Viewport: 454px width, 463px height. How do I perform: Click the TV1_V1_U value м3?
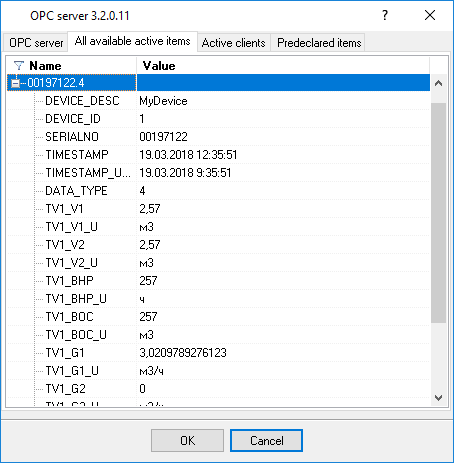coord(146,227)
